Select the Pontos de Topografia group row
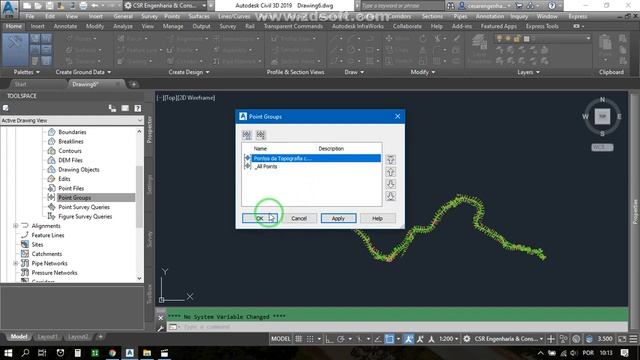 coord(312,158)
